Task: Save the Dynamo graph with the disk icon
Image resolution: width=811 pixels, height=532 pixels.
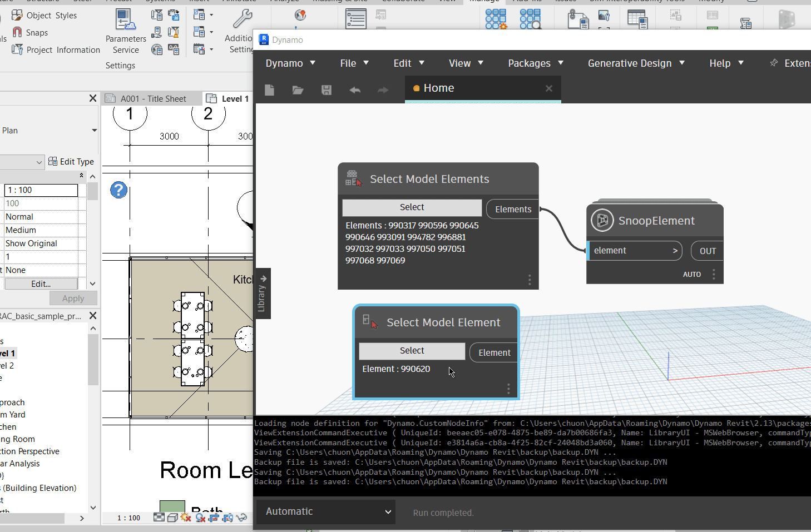Action: click(x=327, y=90)
